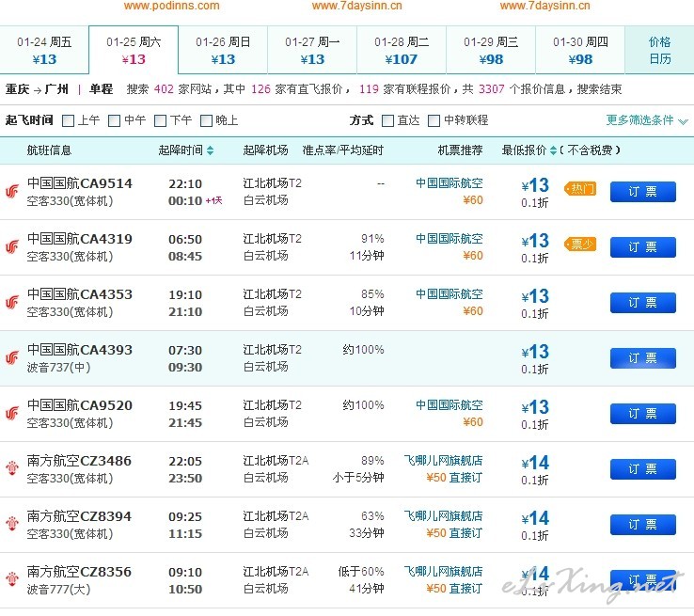
Task: Visit the middle www.7daysinn.cn ad link
Action: click(357, 6)
